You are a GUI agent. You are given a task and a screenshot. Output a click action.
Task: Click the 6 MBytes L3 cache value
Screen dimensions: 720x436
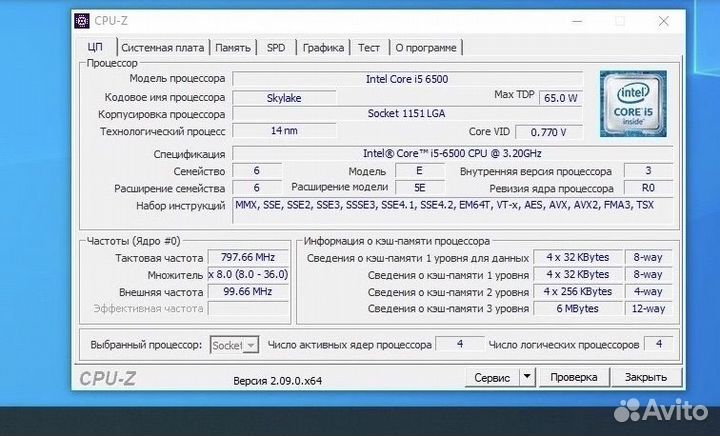(x=578, y=308)
